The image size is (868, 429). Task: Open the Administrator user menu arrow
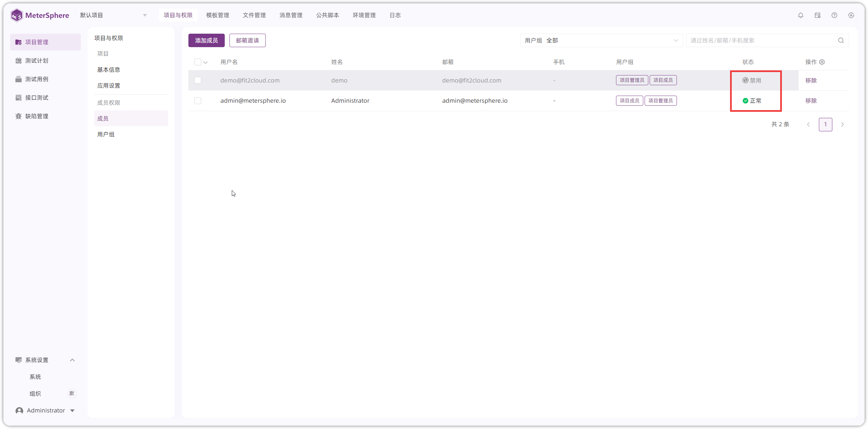click(72, 410)
